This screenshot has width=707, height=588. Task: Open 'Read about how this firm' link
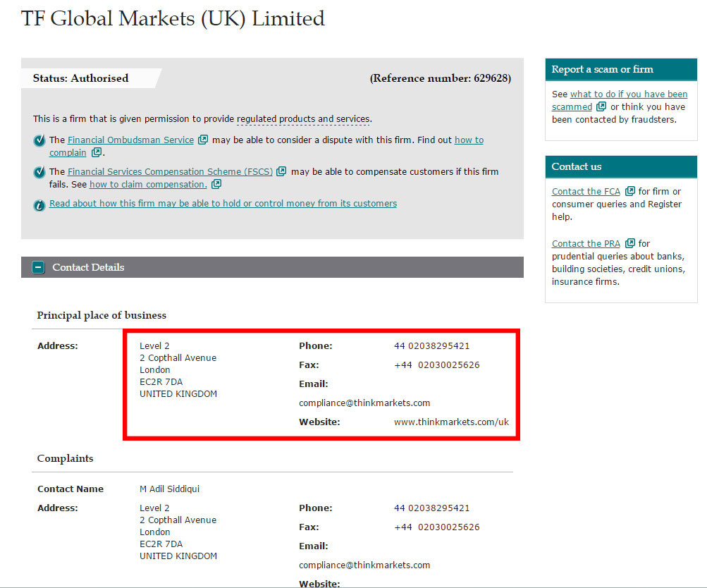pos(223,204)
